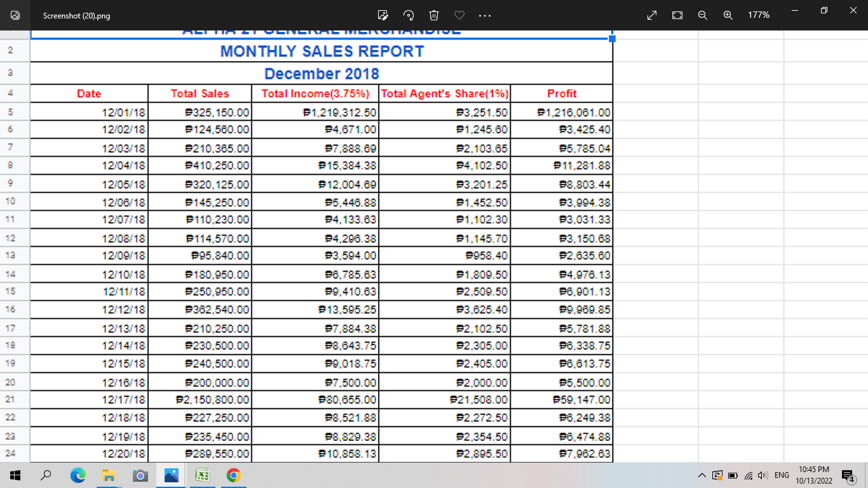868x488 pixels.
Task: Click the agent's share value ₱21,508.00
Action: (x=478, y=400)
